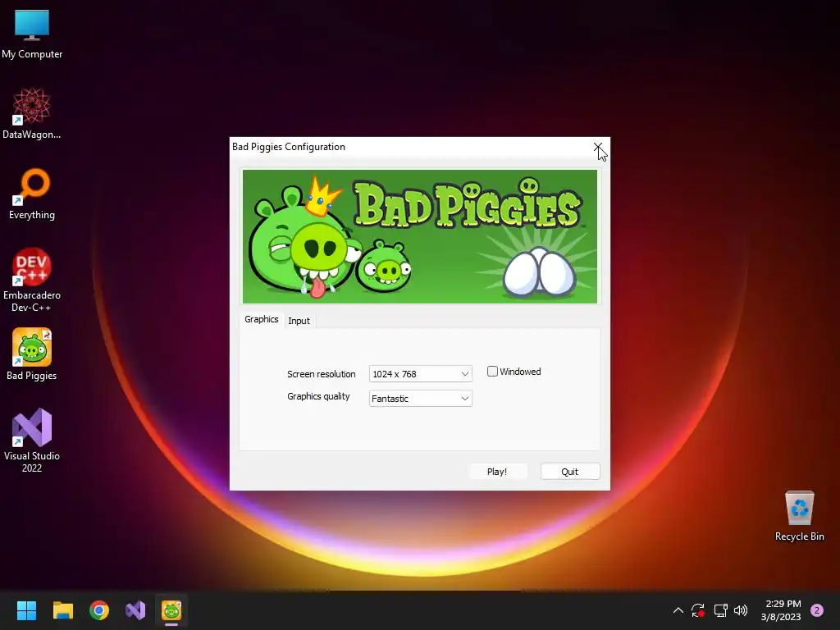Open My Computer desktop icon
Screen dimensions: 840x630
click(x=32, y=33)
